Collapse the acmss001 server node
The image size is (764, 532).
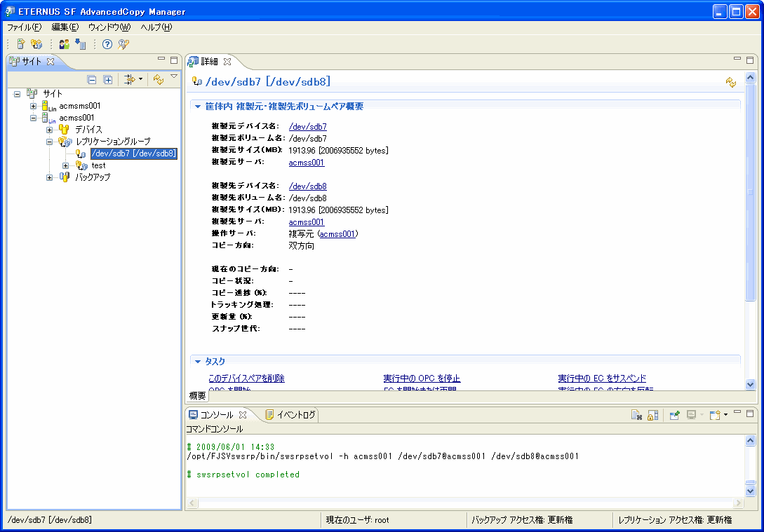(33, 118)
